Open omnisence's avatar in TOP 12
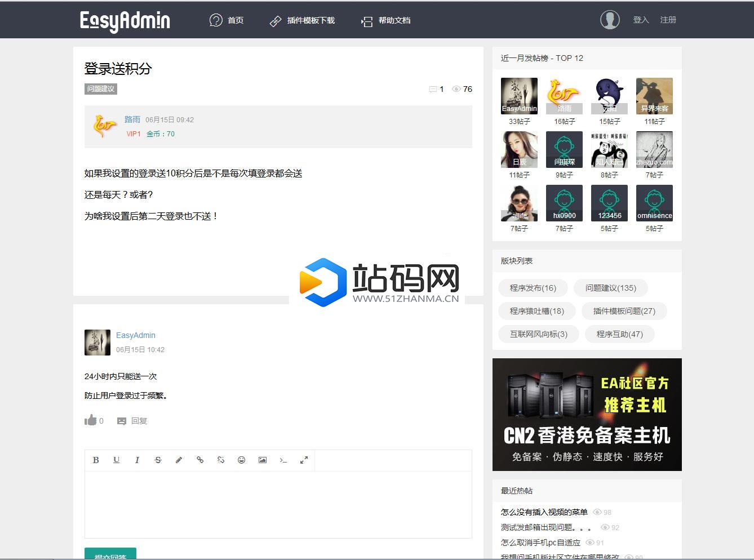The image size is (754, 560). click(654, 203)
